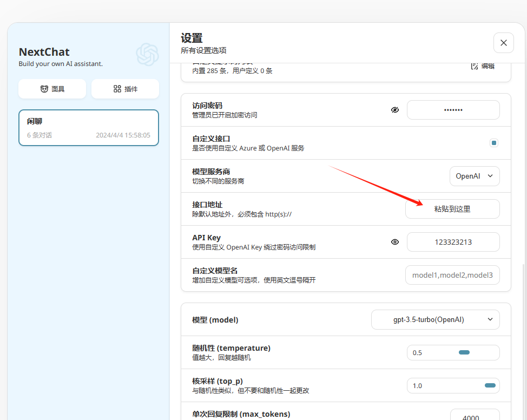The height and width of the screenshot is (420, 527).
Task: Click the 设置 heading
Action: 192,38
